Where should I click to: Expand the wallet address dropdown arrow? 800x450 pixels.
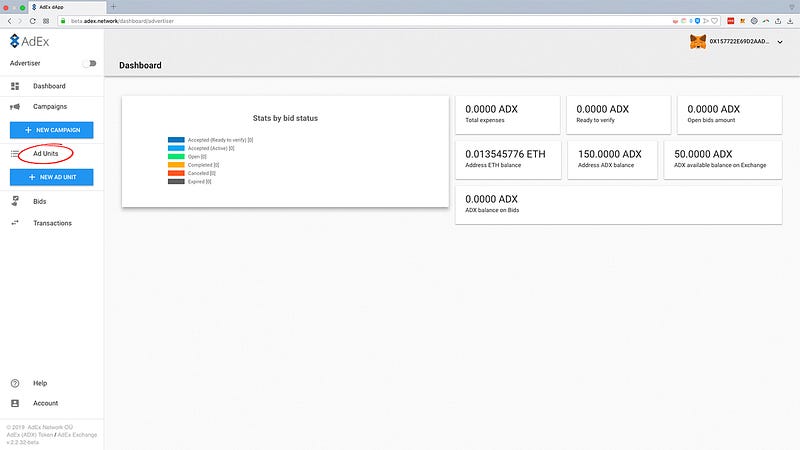coord(780,42)
